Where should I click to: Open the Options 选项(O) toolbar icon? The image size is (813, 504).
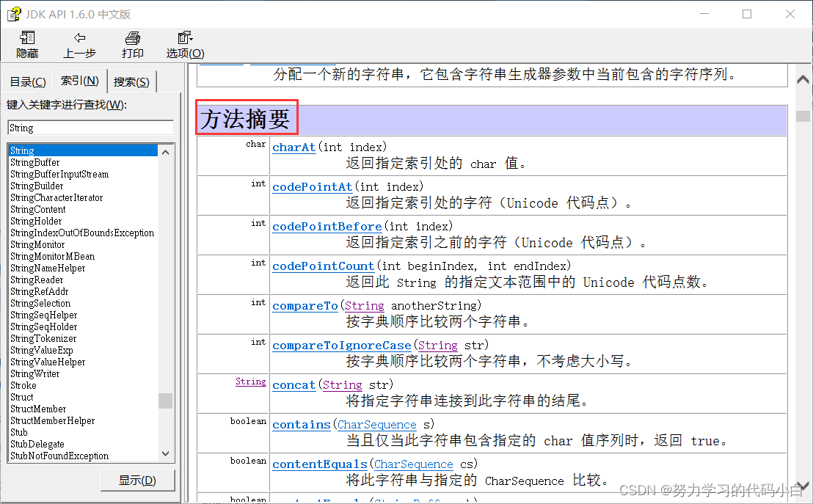click(185, 37)
